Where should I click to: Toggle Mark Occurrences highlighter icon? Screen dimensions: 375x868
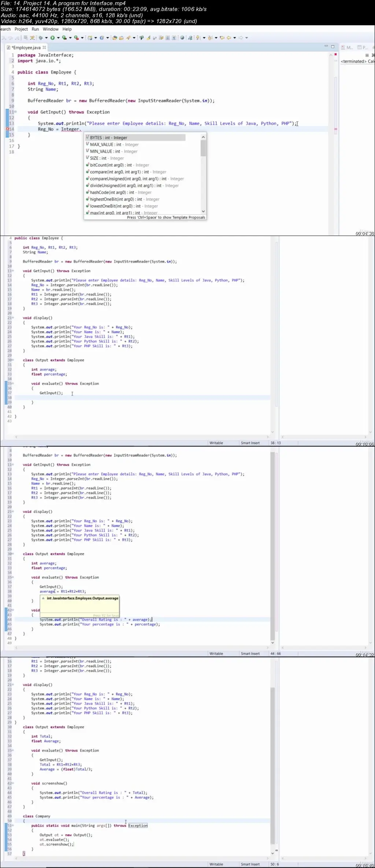click(148, 37)
